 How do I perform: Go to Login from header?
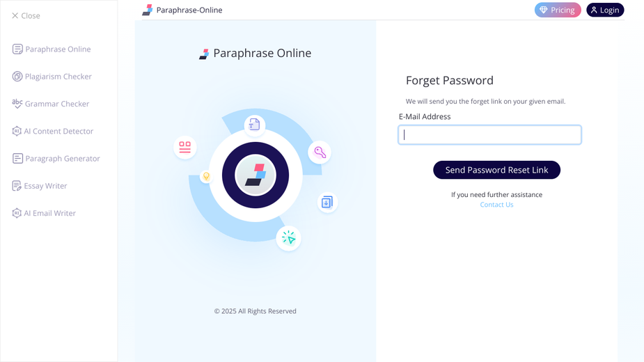(605, 10)
